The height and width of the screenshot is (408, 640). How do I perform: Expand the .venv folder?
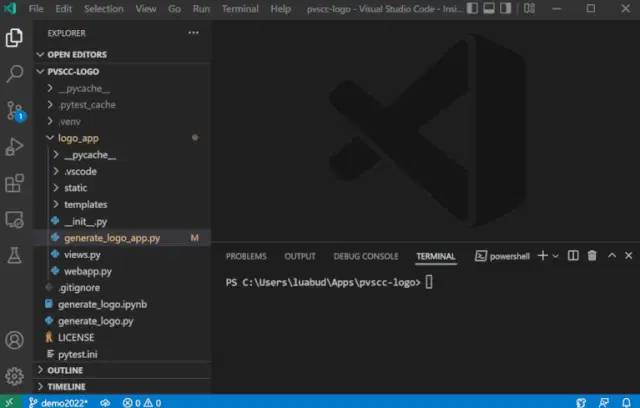click(x=122, y=122)
